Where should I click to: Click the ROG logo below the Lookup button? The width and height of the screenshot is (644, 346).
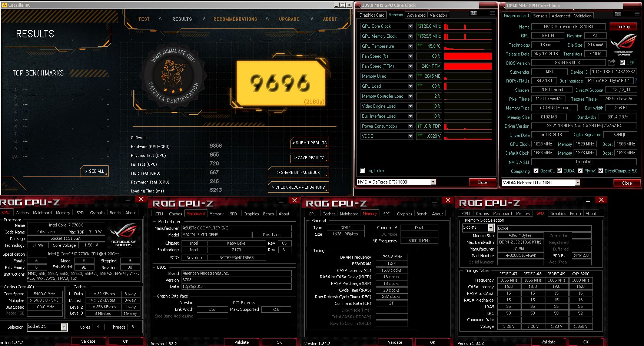coord(624,44)
